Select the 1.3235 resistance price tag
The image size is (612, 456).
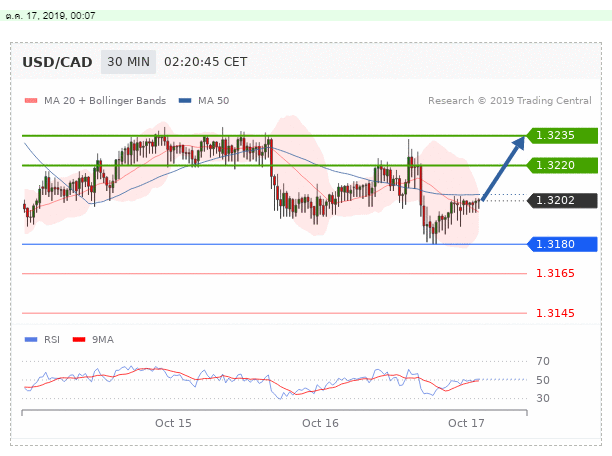(x=562, y=135)
